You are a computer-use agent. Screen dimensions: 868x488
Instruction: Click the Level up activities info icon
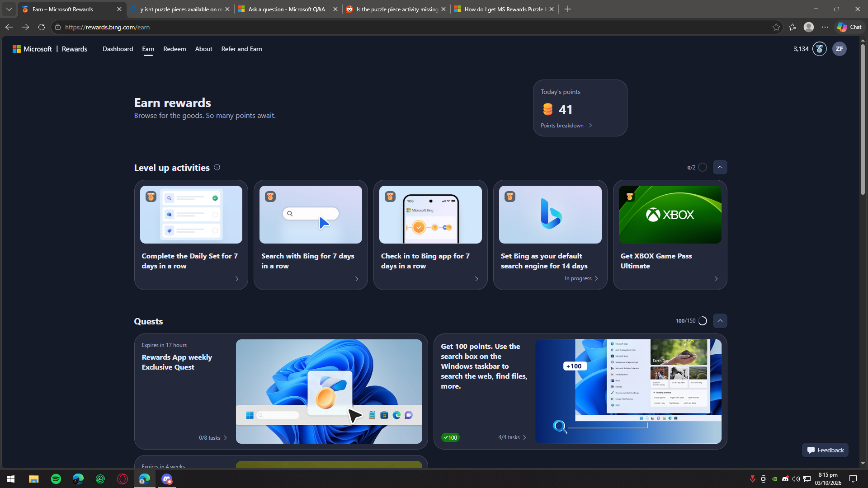tap(217, 167)
